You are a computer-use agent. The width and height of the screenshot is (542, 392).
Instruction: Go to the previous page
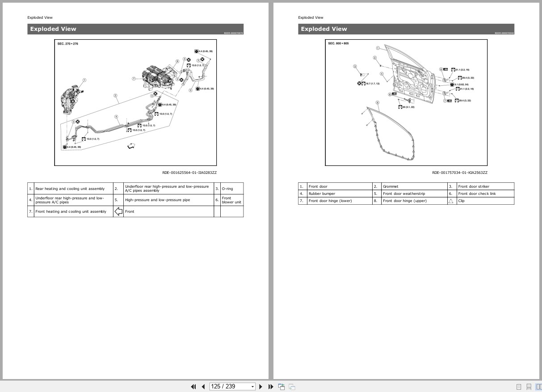click(203, 387)
